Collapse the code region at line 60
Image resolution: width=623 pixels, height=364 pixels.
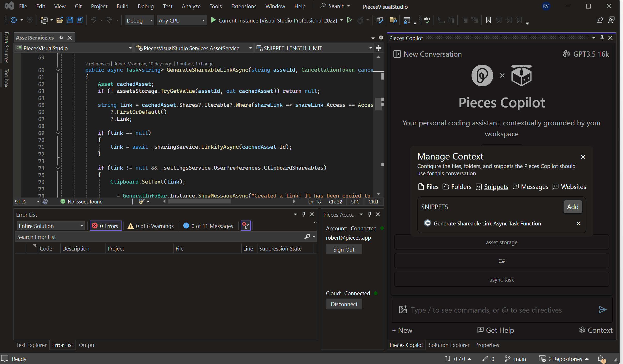pos(58,70)
